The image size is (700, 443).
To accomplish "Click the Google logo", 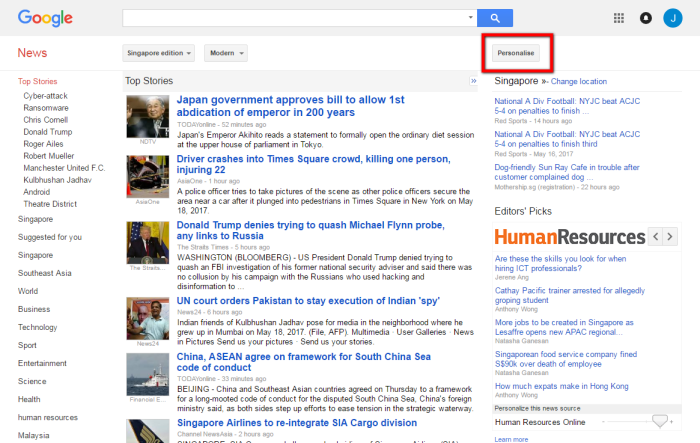I will 45,18.
